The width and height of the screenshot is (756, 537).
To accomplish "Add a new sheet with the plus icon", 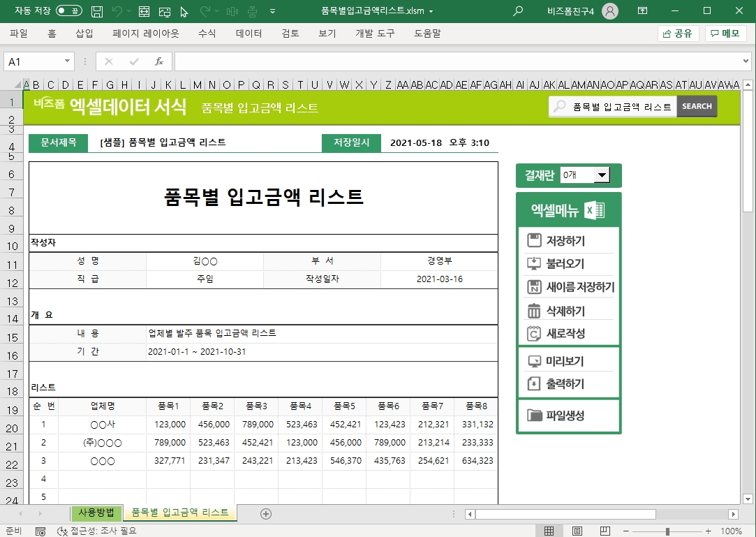I will (x=265, y=513).
